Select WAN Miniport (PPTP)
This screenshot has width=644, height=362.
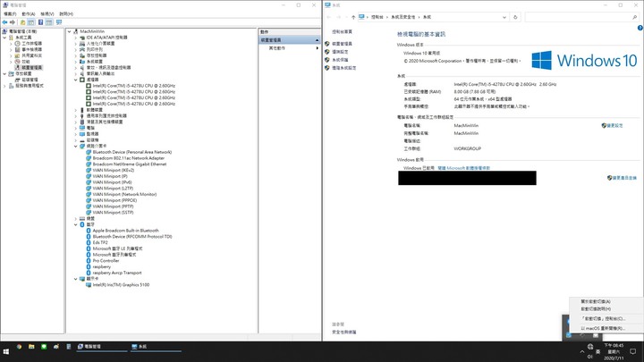tap(113, 206)
